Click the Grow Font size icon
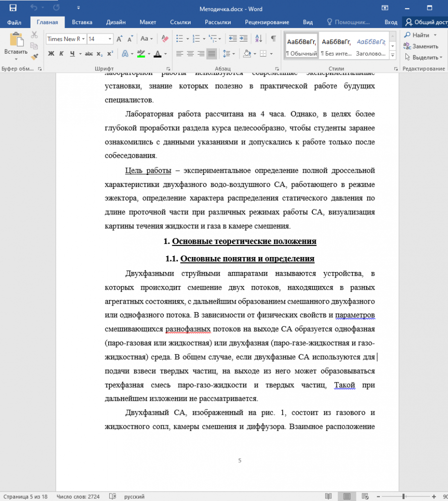The image size is (448, 501). [x=119, y=39]
